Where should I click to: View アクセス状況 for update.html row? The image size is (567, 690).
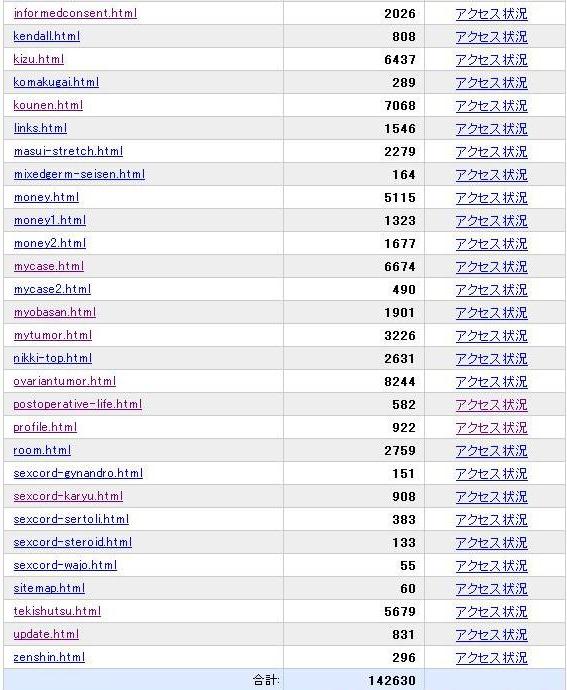[x=492, y=635]
